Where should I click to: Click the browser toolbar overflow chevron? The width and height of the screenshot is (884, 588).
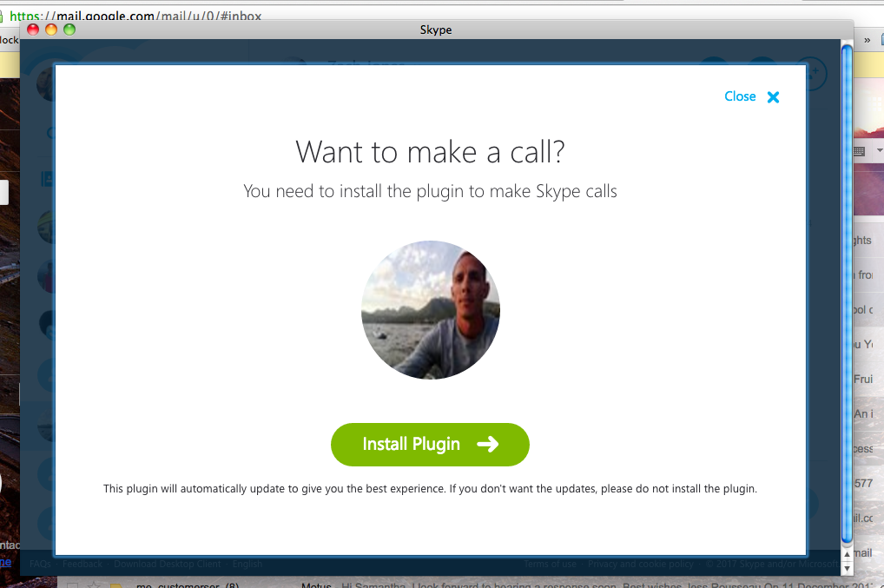point(868,40)
